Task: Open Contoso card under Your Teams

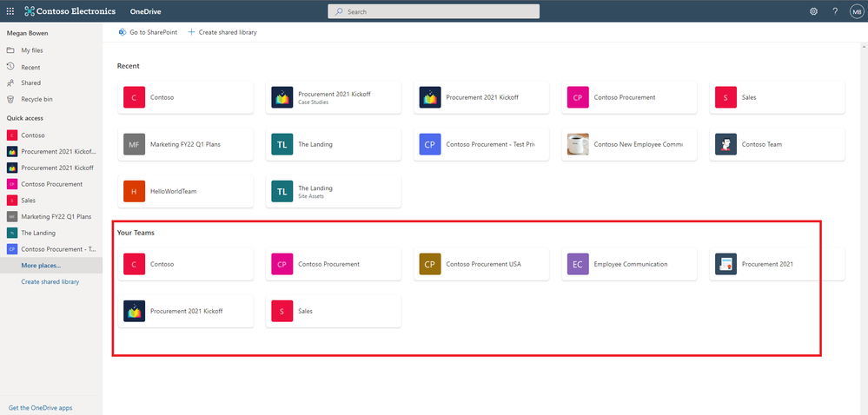Action: tap(185, 264)
